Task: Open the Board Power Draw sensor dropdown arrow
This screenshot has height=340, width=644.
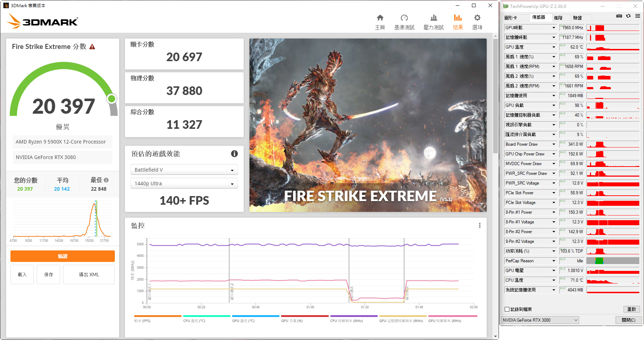Action: click(x=554, y=144)
